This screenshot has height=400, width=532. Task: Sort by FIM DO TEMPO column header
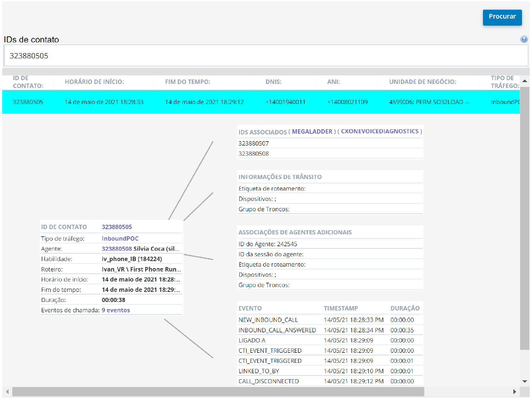[188, 82]
